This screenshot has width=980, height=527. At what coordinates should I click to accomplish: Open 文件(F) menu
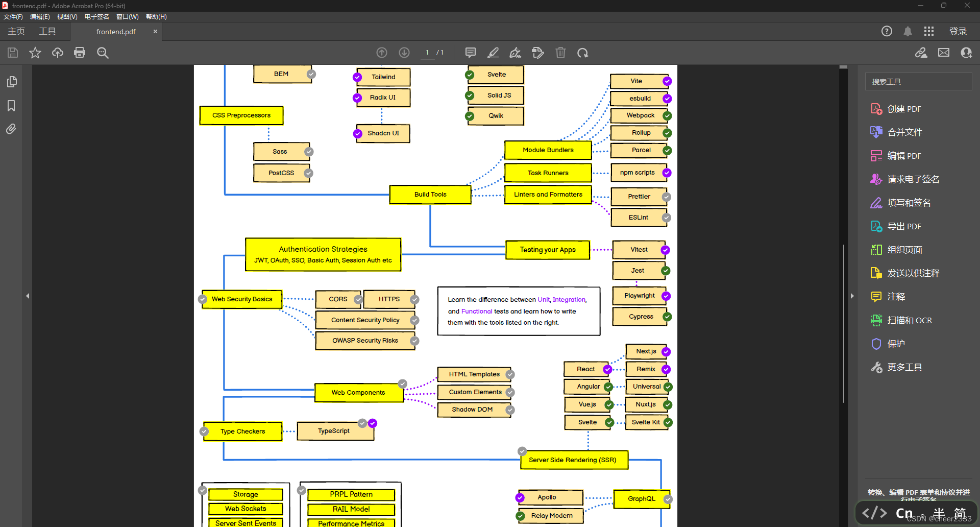pos(13,16)
